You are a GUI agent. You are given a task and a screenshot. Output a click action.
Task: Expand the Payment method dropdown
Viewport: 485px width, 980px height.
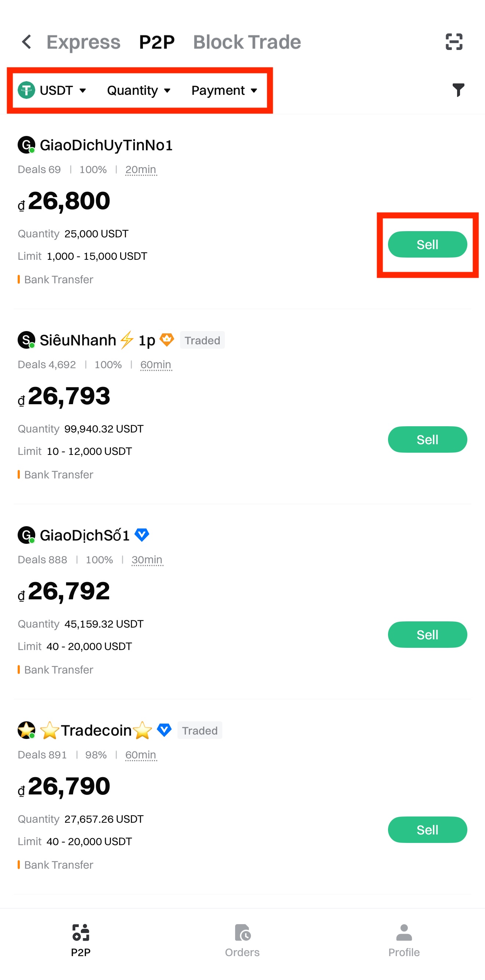pyautogui.click(x=224, y=90)
